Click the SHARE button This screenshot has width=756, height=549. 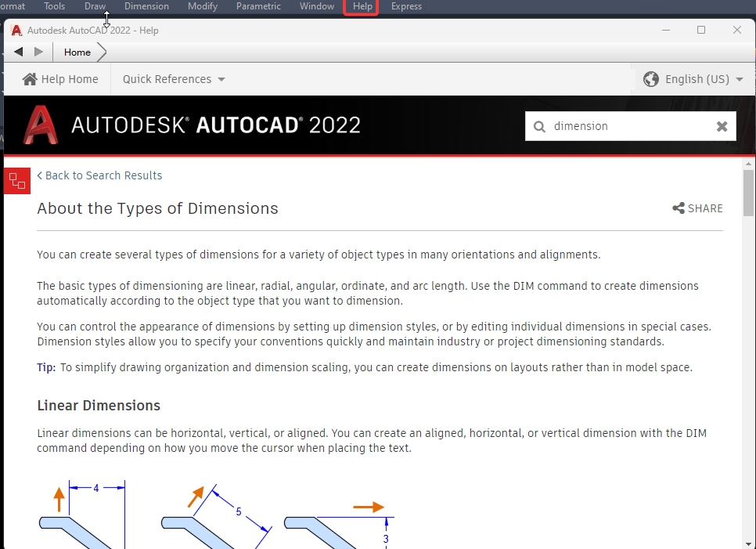pyautogui.click(x=697, y=208)
